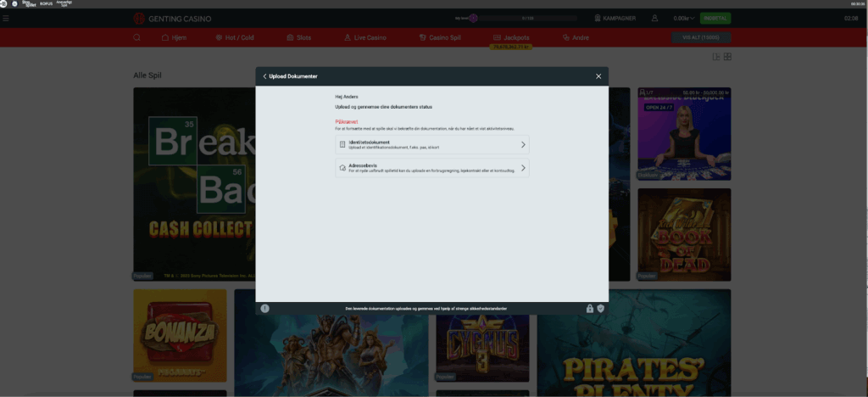The image size is (868, 397).
Task: Open the Ansvarligt Spil link
Action: 64,3
